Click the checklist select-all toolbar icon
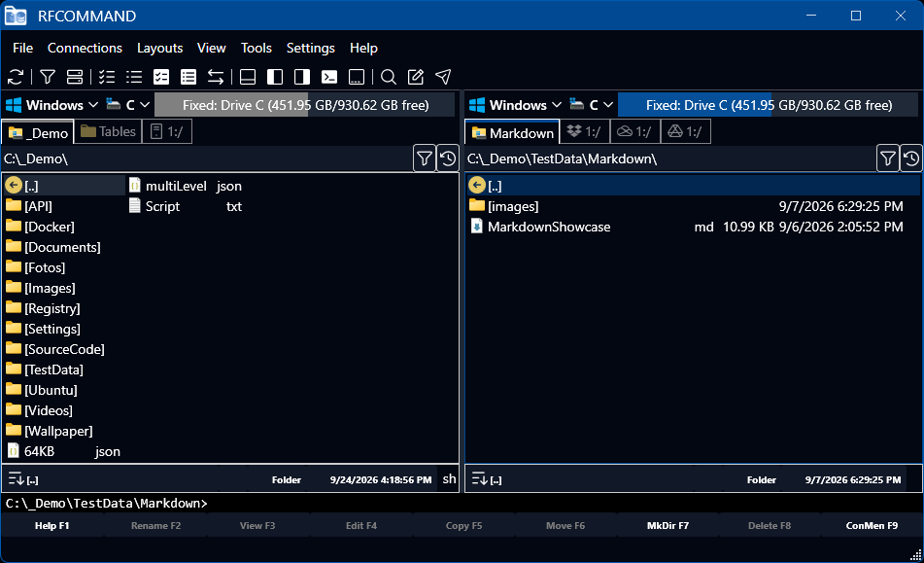924x563 pixels. coord(107,77)
